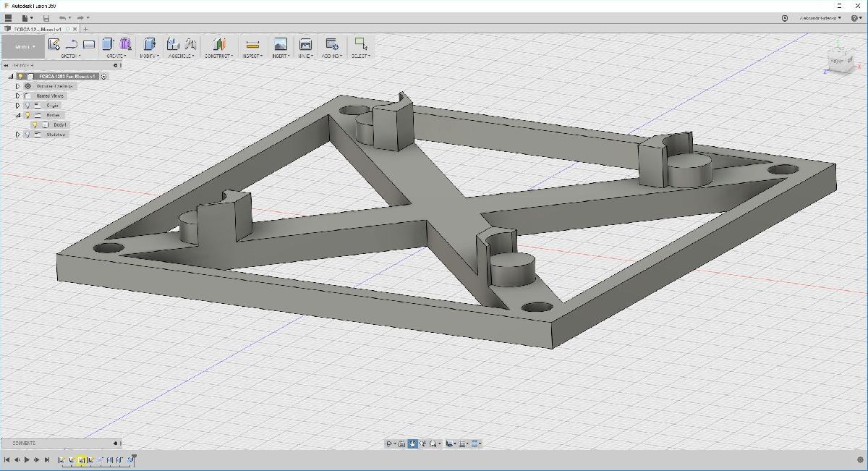Screen dimensions: 868x471
Task: Select the Press Pull modify icon
Action: pos(150,45)
